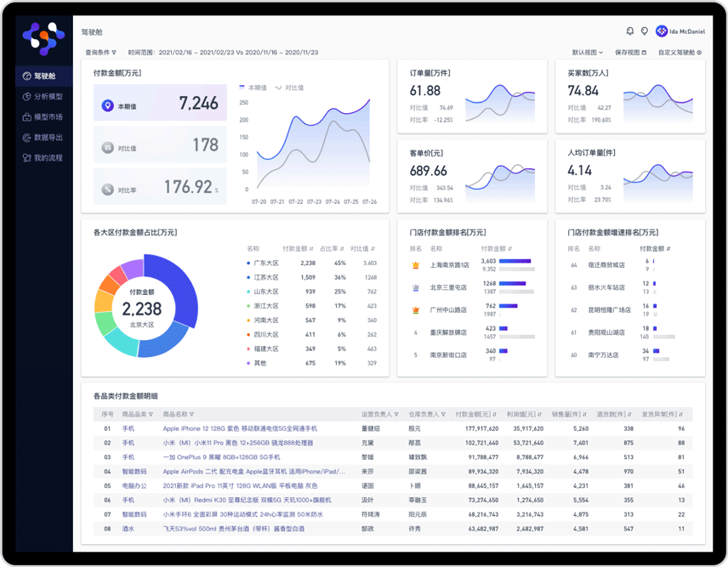Open 飞天53%vol 贵州茅台酒 product link

[x=234, y=529]
